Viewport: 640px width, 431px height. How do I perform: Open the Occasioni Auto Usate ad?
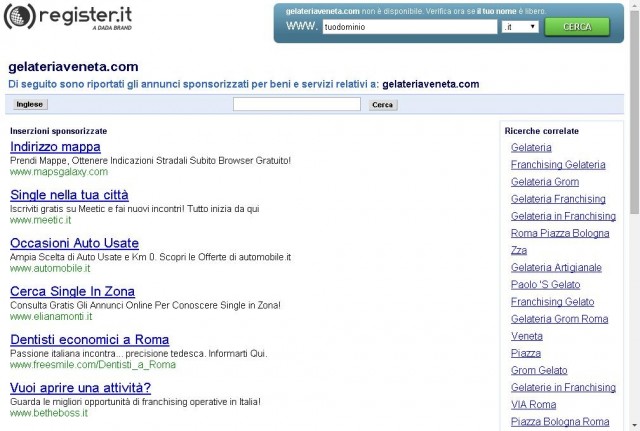(74, 243)
